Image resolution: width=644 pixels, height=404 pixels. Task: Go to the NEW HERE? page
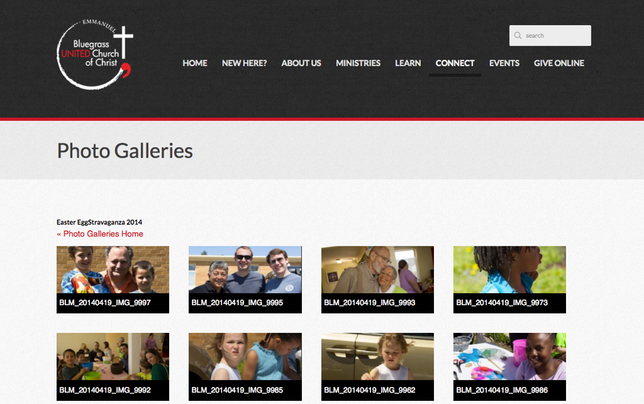[x=244, y=63]
